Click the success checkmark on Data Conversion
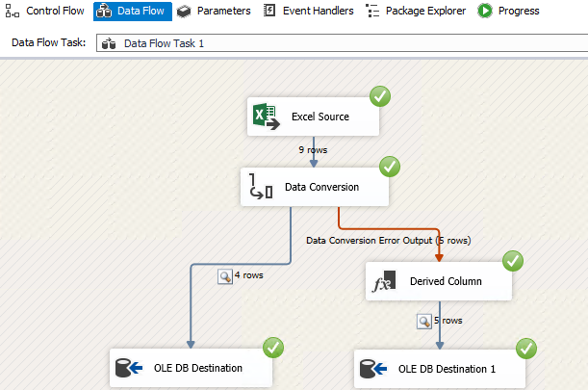Viewport: 588px width, 390px height. (x=390, y=167)
